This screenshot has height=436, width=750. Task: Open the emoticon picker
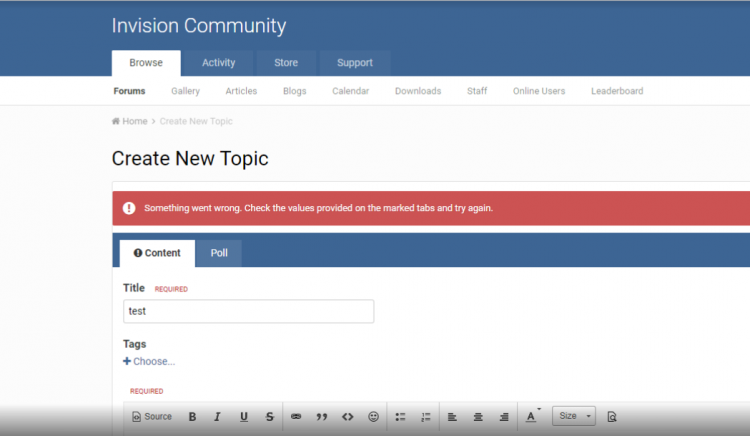tap(373, 417)
